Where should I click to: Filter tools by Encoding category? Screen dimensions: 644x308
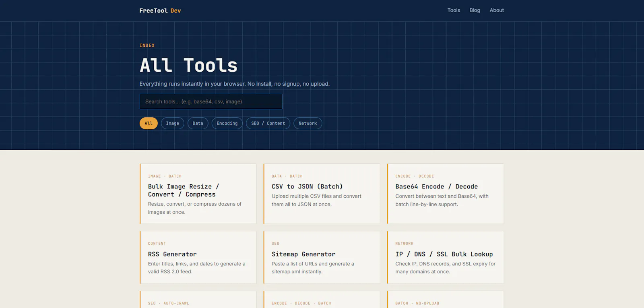(x=227, y=123)
